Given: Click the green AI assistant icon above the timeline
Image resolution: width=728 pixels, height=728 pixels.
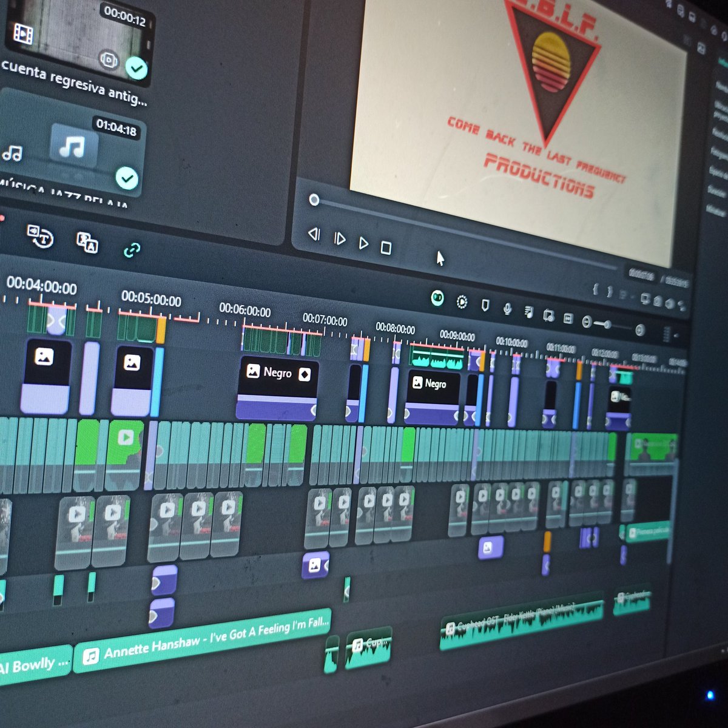Looking at the screenshot, I should 437,298.
